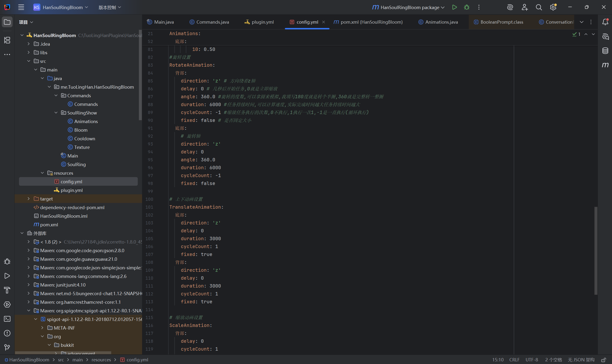Screen dimensions: 612x364
Task: Open the Terminal tool window
Action: point(7,319)
